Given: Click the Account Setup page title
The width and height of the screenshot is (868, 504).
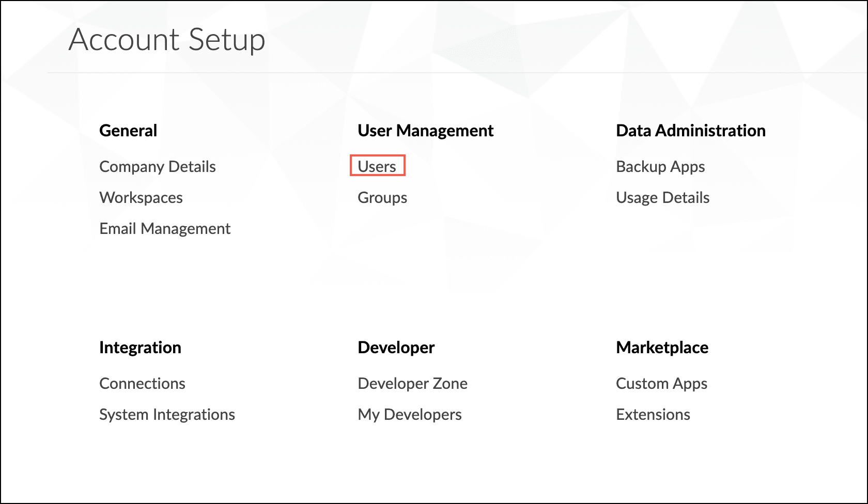Looking at the screenshot, I should (x=167, y=40).
